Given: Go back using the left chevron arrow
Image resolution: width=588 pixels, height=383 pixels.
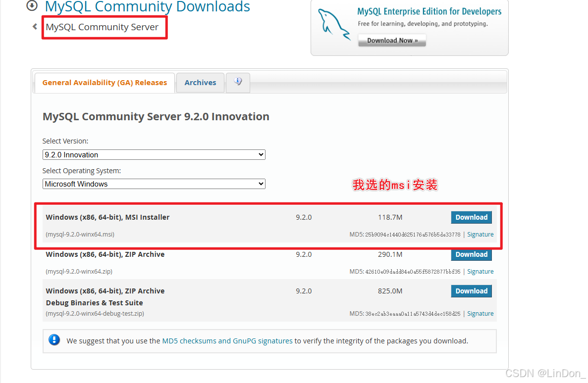Looking at the screenshot, I should [x=35, y=27].
